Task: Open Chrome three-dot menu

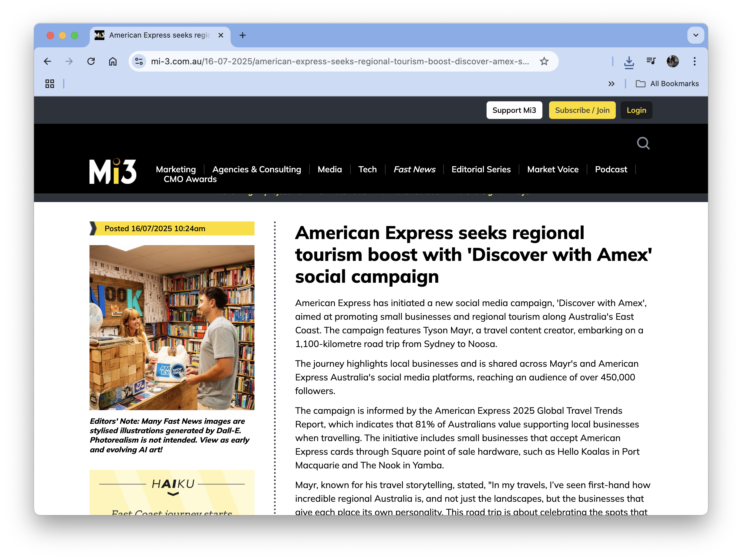Action: click(x=694, y=61)
